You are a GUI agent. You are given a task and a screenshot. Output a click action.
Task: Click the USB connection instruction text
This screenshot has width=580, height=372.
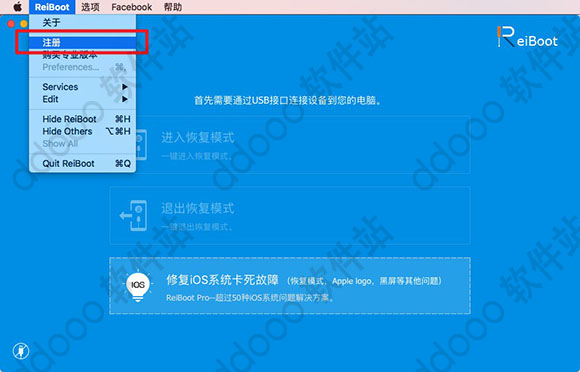coord(288,100)
